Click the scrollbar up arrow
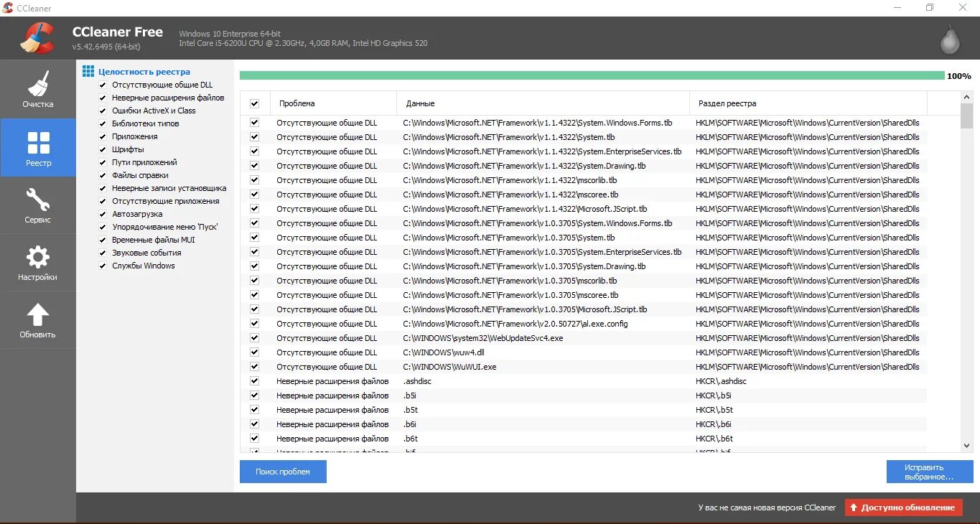The image size is (980, 524). tap(966, 98)
